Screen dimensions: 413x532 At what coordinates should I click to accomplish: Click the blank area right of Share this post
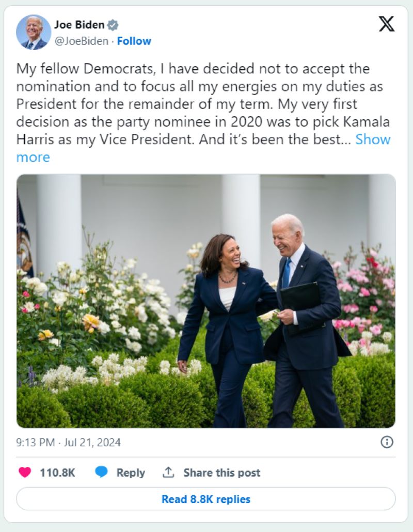(330, 473)
